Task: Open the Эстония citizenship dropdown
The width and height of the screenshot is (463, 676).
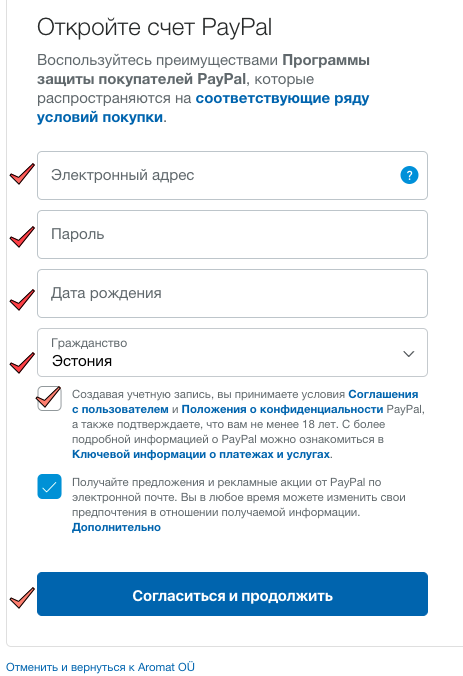Action: pos(232,353)
